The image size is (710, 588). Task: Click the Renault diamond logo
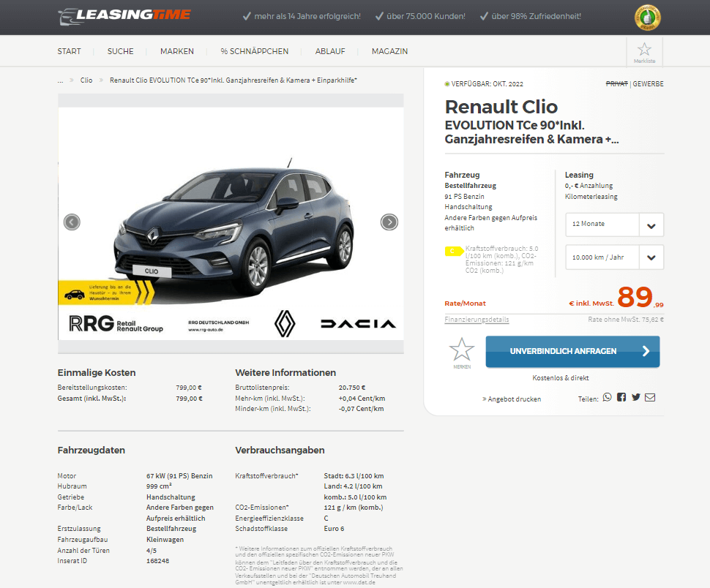pos(285,323)
